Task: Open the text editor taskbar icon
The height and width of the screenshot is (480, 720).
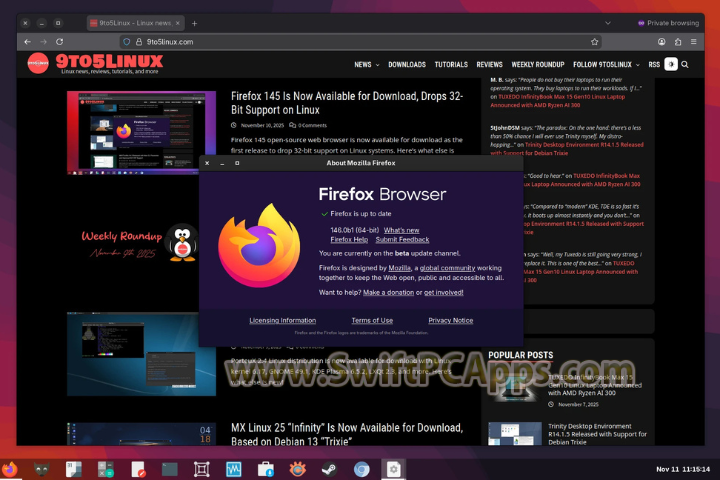Action: [x=138, y=469]
